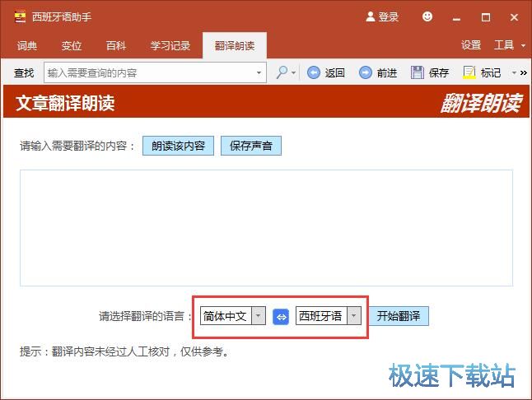Click the magnifier search icon
This screenshot has height=400, width=532.
point(282,72)
